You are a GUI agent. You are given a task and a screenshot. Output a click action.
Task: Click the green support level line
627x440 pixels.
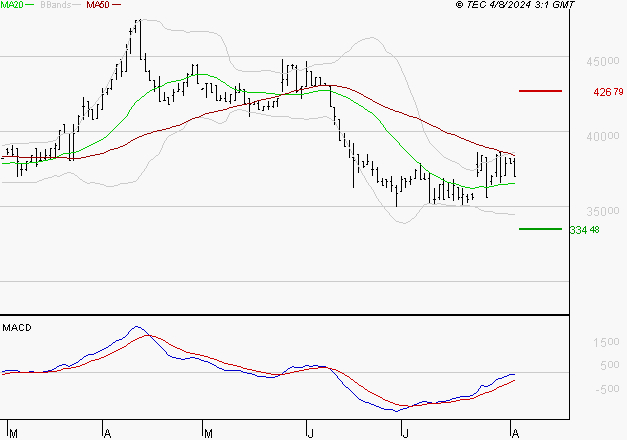540,229
